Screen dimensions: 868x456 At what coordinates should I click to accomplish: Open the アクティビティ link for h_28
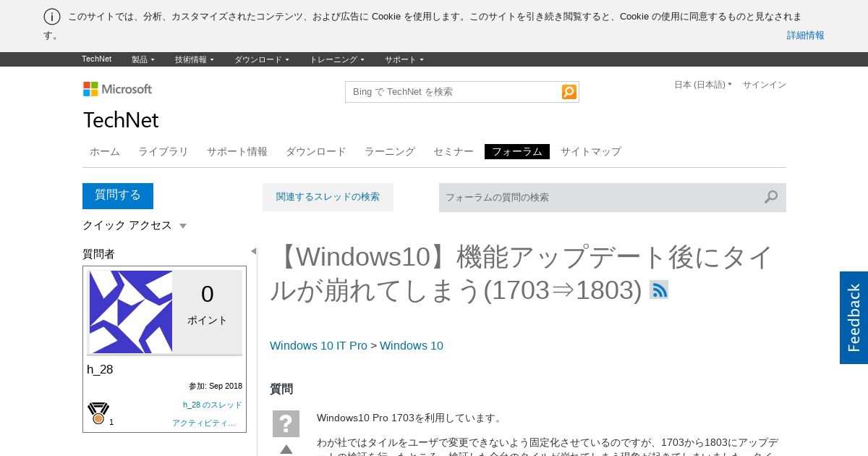click(x=204, y=423)
